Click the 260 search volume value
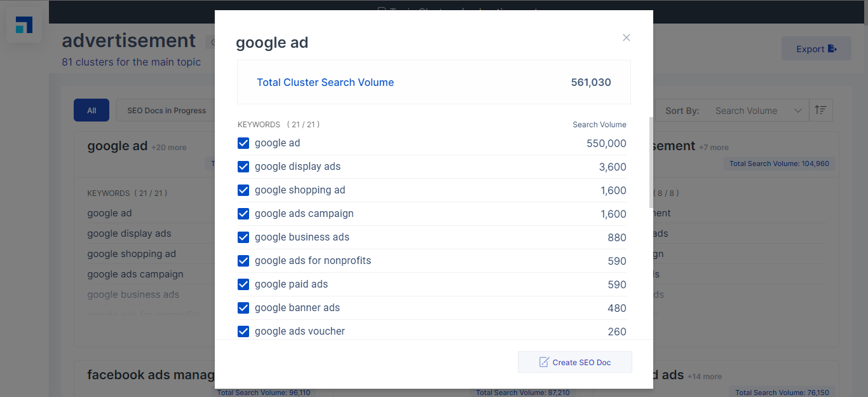868x397 pixels. 617,332
